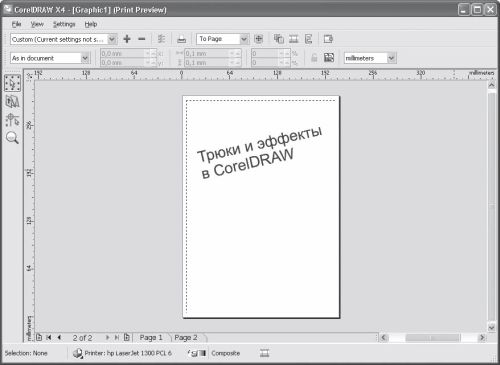Expand the millimeters units dropdown

[392, 58]
